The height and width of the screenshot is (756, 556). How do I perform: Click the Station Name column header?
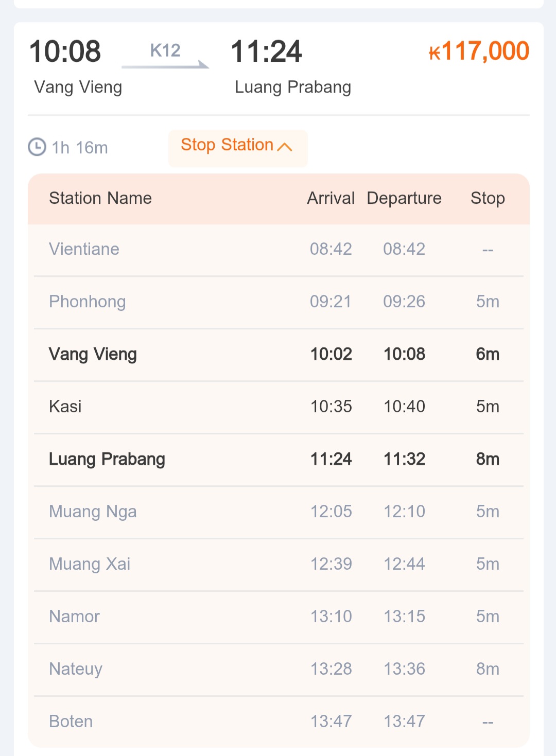(x=100, y=198)
